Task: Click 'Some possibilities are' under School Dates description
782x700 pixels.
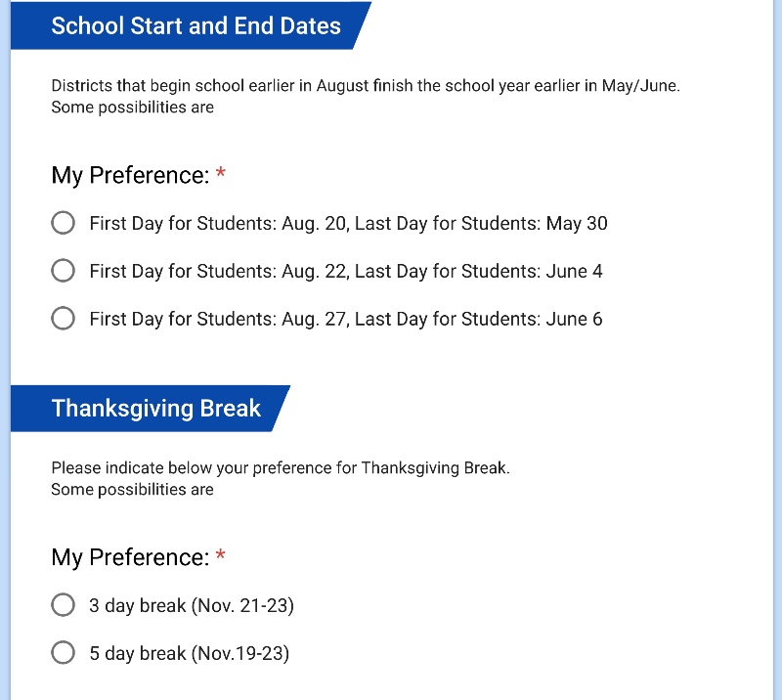Action: tap(132, 108)
